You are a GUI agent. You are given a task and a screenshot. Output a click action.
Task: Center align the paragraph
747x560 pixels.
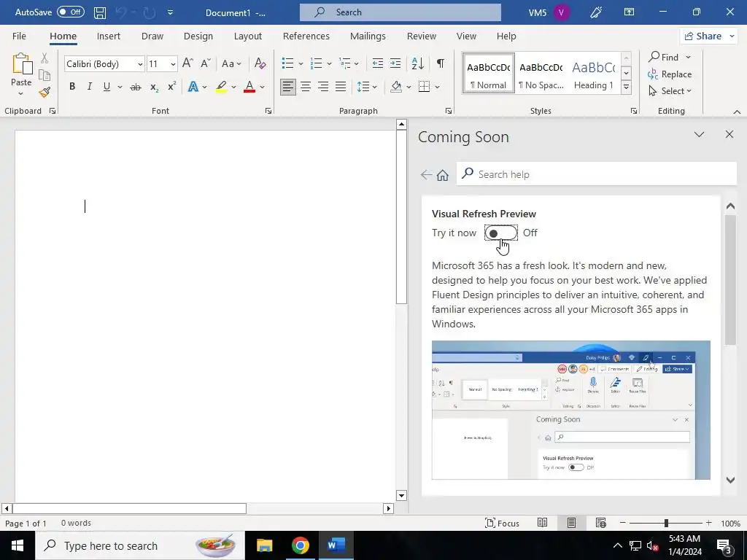pyautogui.click(x=306, y=87)
